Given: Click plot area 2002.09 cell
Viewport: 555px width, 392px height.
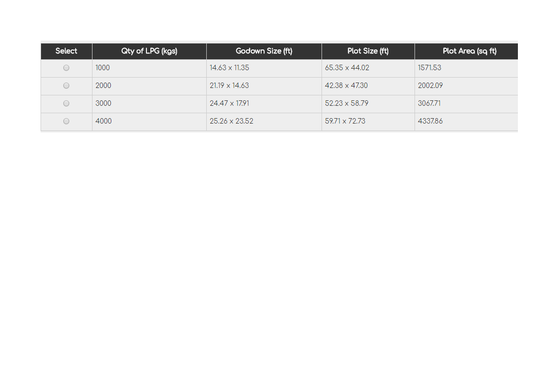Looking at the screenshot, I should click(466, 87).
